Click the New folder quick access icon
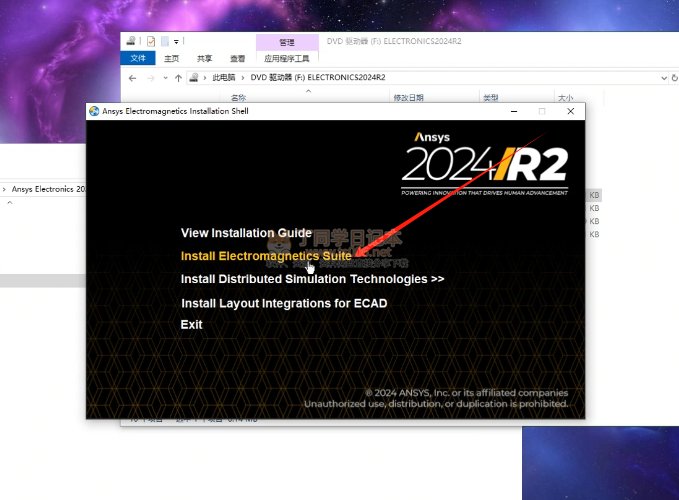Image resolution: width=679 pixels, height=500 pixels. [165, 41]
